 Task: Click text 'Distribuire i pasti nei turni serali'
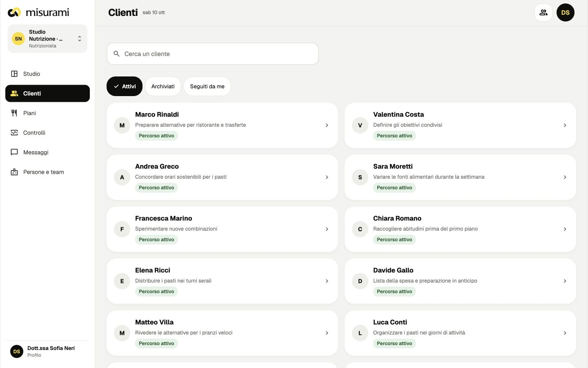pyautogui.click(x=173, y=281)
